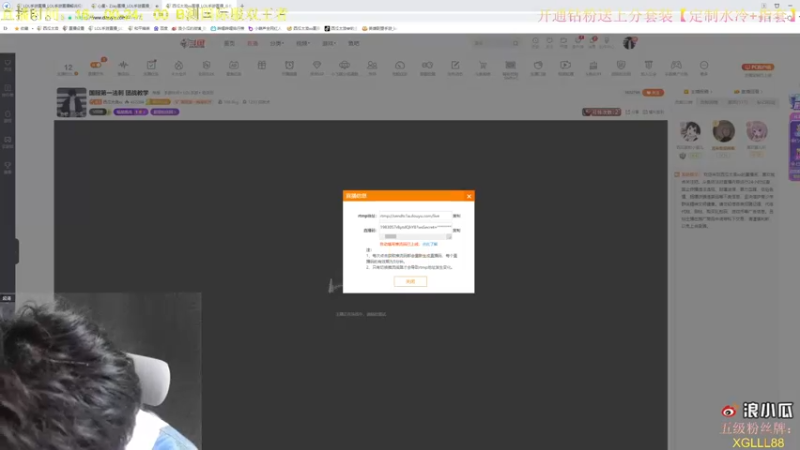Open the circular more icon in toolbar
The image size is (800, 450).
pos(704,65)
